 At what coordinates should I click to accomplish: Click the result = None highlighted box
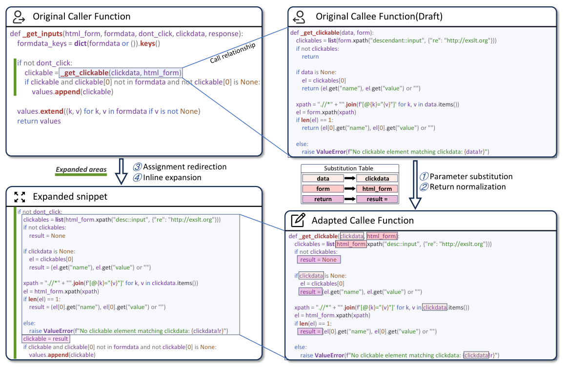point(319,259)
